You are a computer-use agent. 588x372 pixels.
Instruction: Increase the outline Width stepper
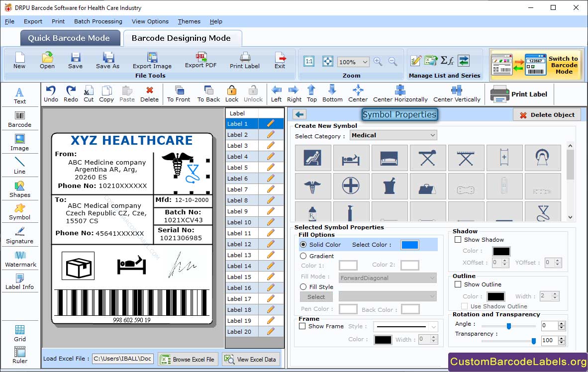[x=556, y=293]
